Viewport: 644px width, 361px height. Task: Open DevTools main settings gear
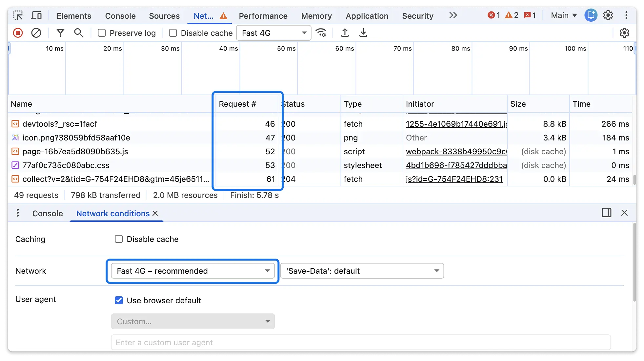click(x=608, y=15)
